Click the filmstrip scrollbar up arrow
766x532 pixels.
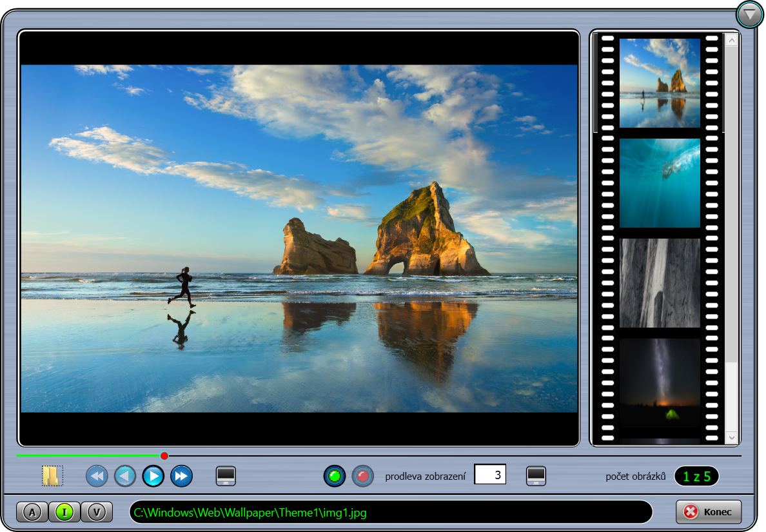(731, 40)
